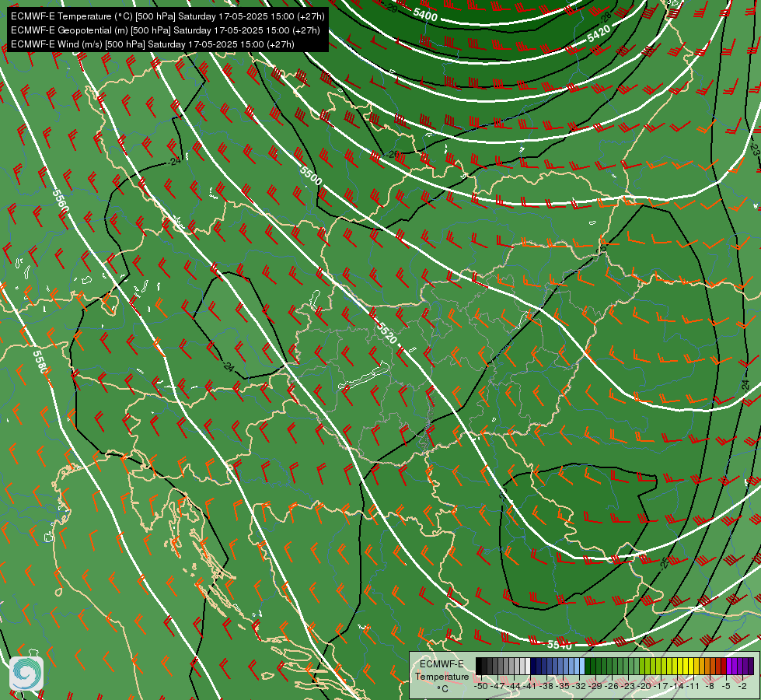Click the -11 value on the legend scale
Image resolution: width=761 pixels, height=700 pixels.
click(694, 686)
